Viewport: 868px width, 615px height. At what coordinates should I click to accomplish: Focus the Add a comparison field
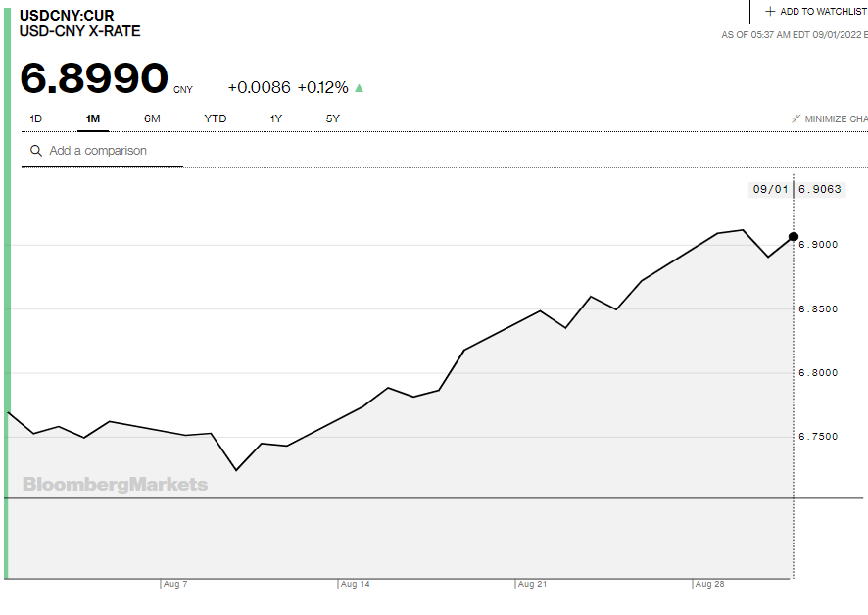(x=108, y=151)
